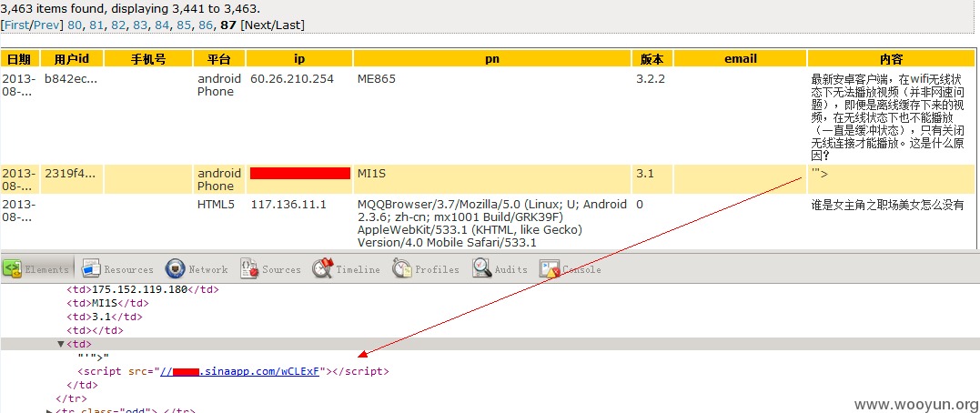Switch to the Elements tab label
This screenshot has height=413, width=980.
(47, 270)
